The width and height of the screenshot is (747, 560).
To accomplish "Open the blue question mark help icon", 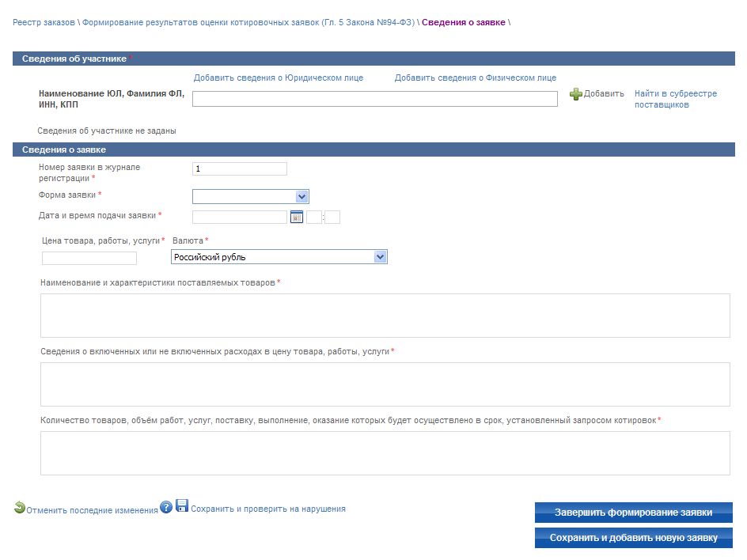I will click(x=166, y=508).
